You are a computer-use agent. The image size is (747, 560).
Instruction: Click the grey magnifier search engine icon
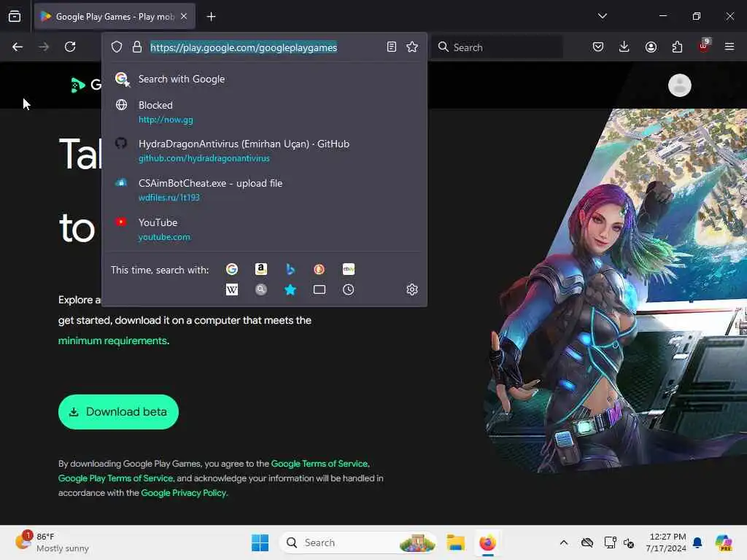point(261,290)
